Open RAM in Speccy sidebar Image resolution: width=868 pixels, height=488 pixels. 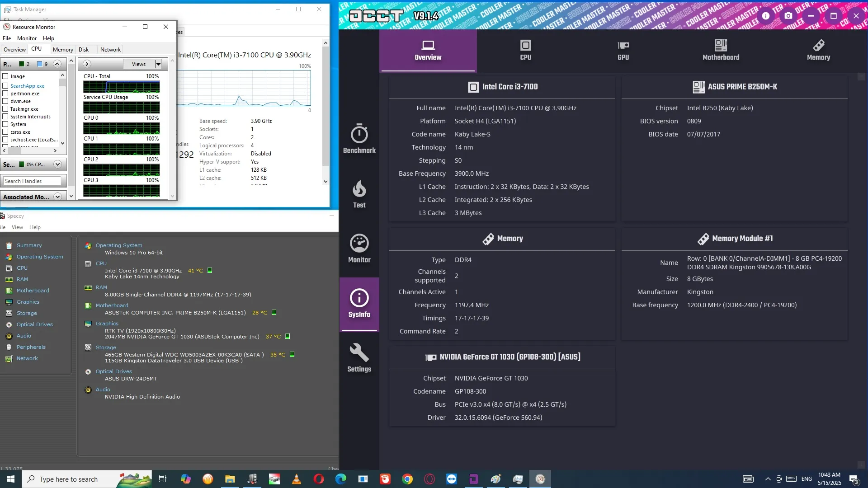22,279
